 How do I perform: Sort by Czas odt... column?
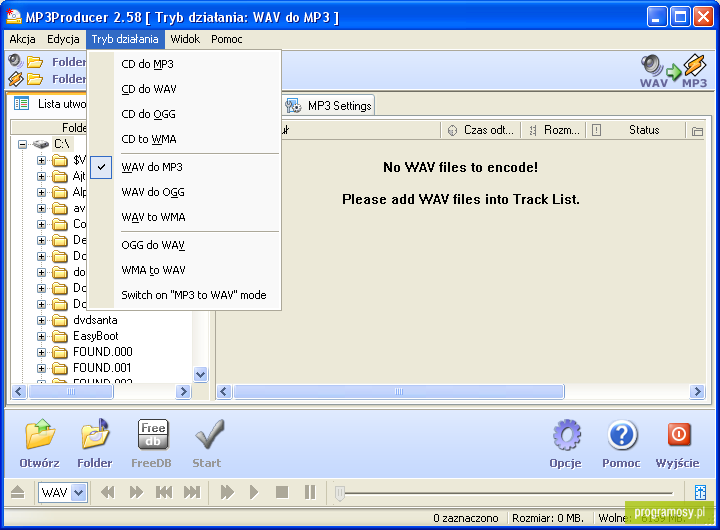480,130
